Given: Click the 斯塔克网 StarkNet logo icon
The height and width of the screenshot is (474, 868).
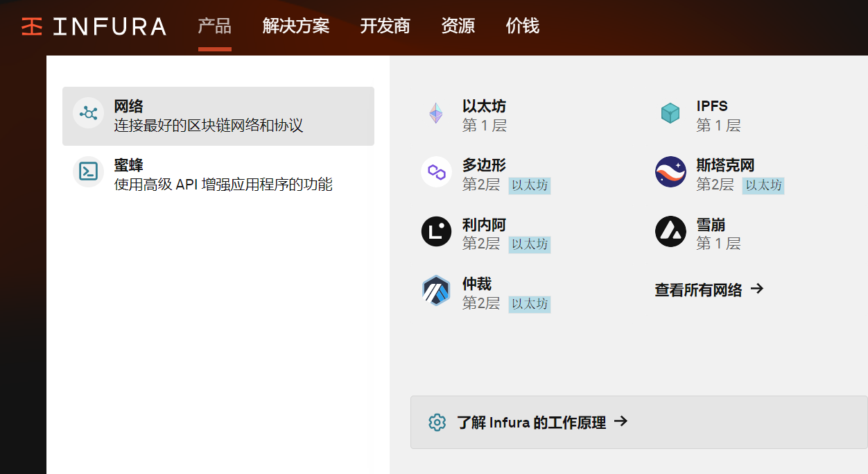Looking at the screenshot, I should (x=670, y=171).
